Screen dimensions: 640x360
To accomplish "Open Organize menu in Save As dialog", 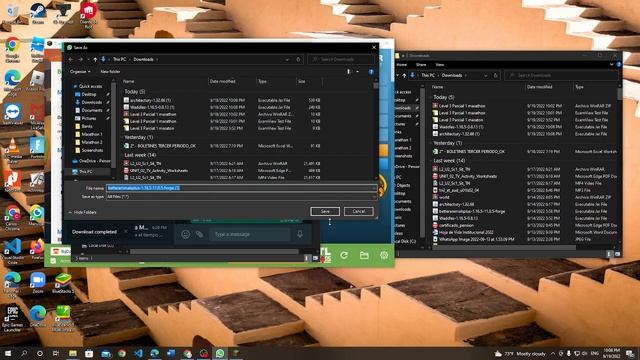I will [x=80, y=71].
